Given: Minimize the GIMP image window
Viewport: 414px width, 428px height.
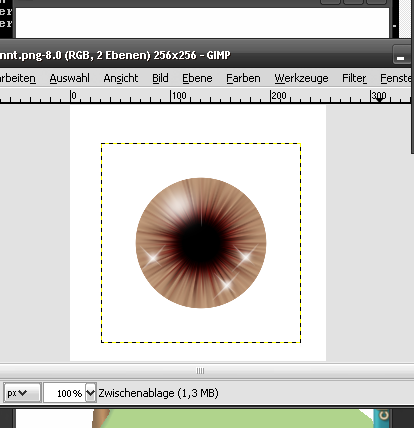Looking at the screenshot, I should click(401, 54).
